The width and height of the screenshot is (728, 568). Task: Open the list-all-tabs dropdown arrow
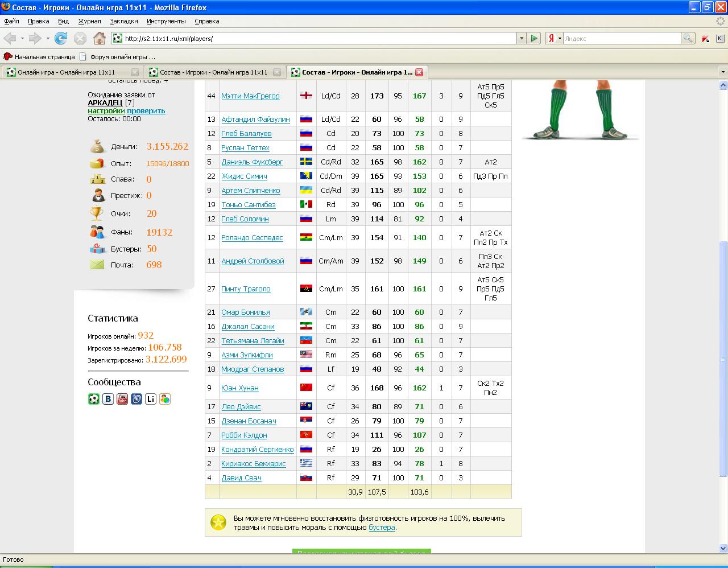coord(722,72)
